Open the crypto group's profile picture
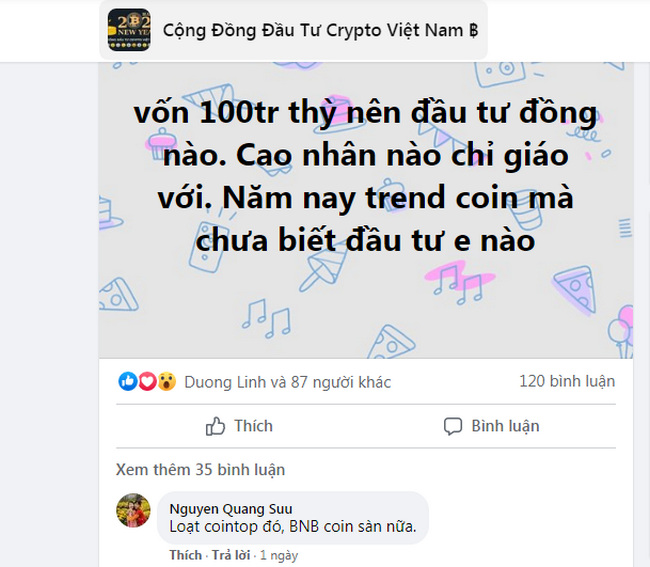The image size is (650, 567). 129,30
